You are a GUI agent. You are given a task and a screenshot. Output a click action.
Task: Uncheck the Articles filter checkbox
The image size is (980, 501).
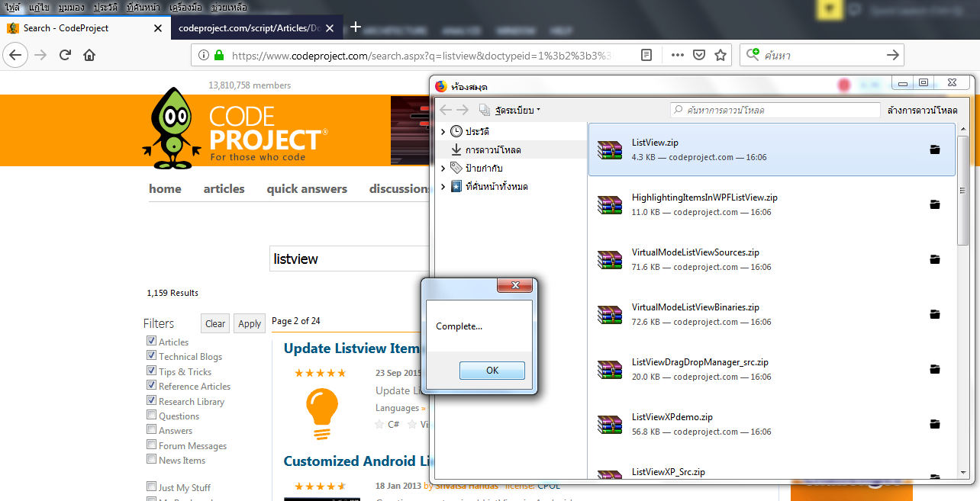[x=151, y=342]
